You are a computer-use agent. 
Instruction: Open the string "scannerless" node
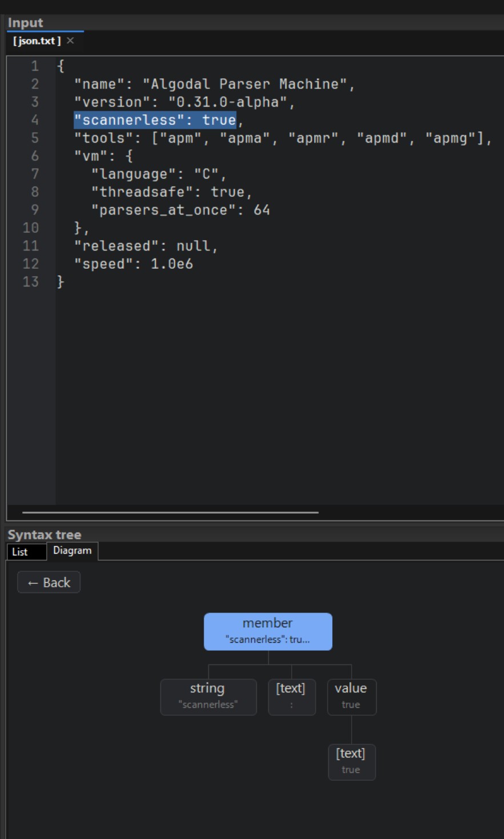(208, 696)
